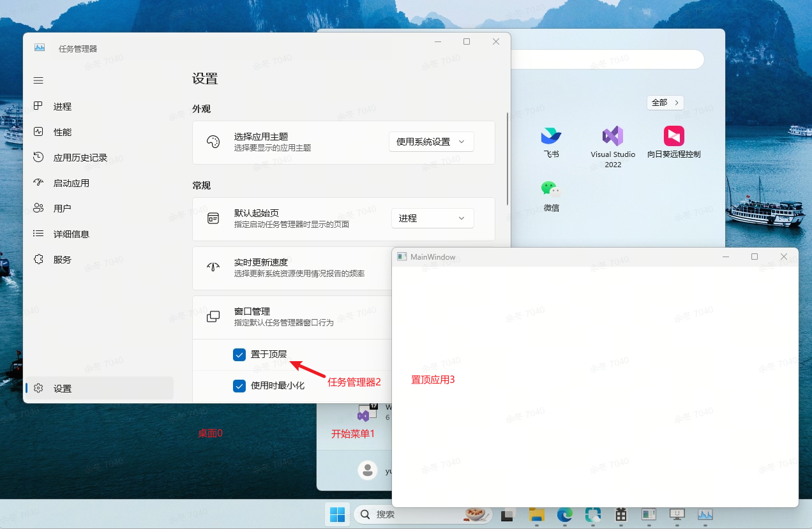Click the settings page vertical scrollbar
Screen dimensions: 812x529
tap(507, 158)
